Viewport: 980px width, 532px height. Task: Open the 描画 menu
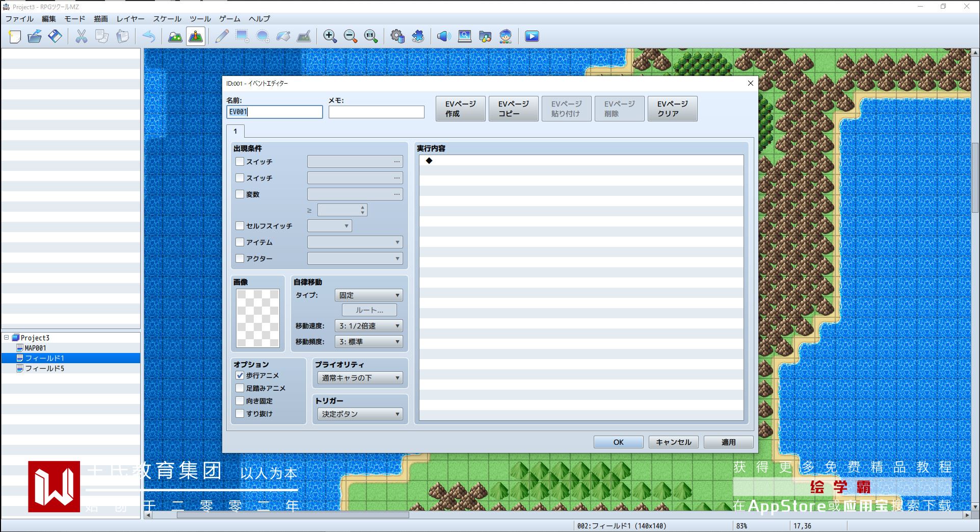pyautogui.click(x=101, y=19)
